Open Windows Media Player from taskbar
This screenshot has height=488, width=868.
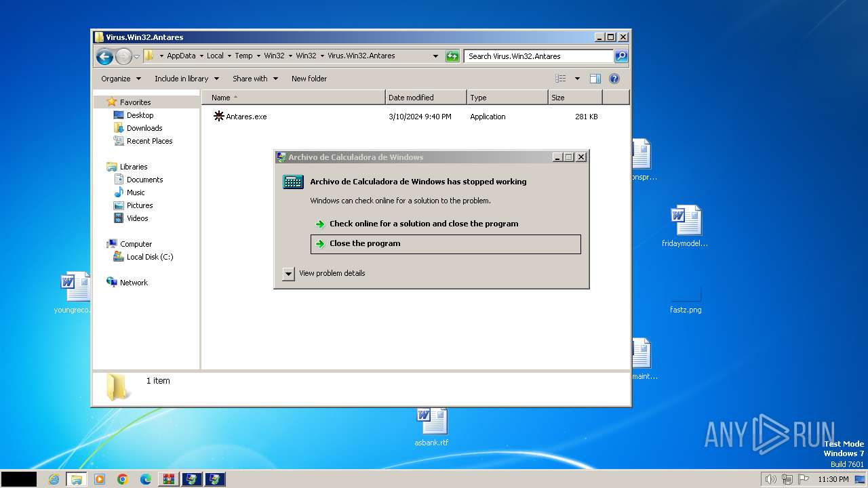100,479
